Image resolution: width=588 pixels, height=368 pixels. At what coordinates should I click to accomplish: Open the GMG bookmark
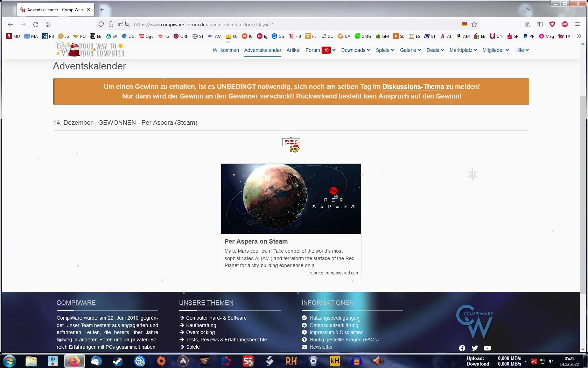363,36
